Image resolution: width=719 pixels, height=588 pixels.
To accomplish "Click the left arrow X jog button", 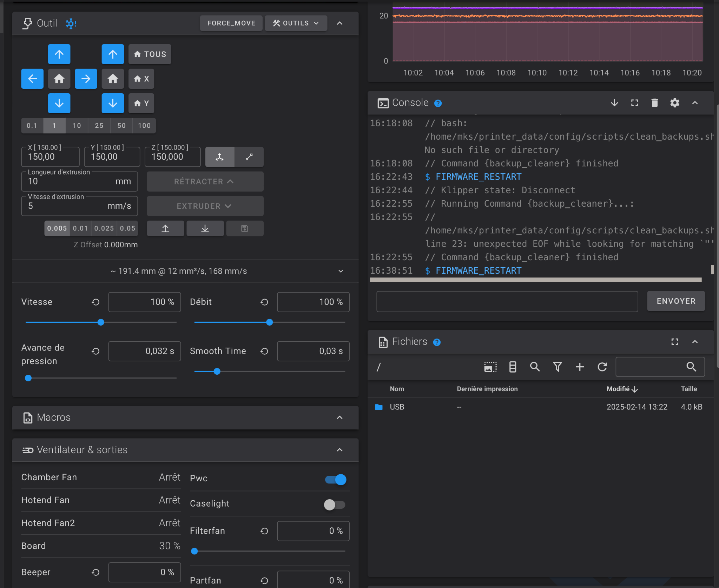I will (32, 79).
